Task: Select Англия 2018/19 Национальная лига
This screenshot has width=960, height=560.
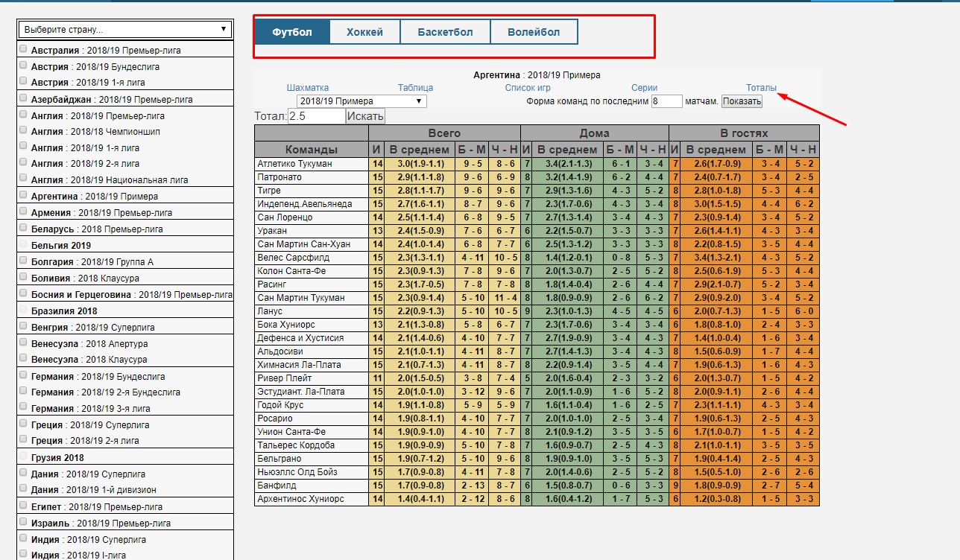Action: coord(110,179)
